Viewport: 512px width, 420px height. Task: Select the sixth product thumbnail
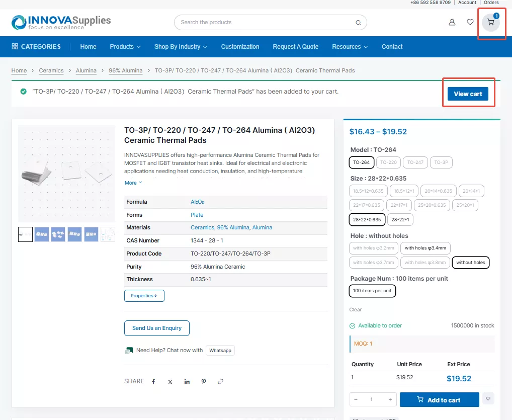click(x=108, y=234)
